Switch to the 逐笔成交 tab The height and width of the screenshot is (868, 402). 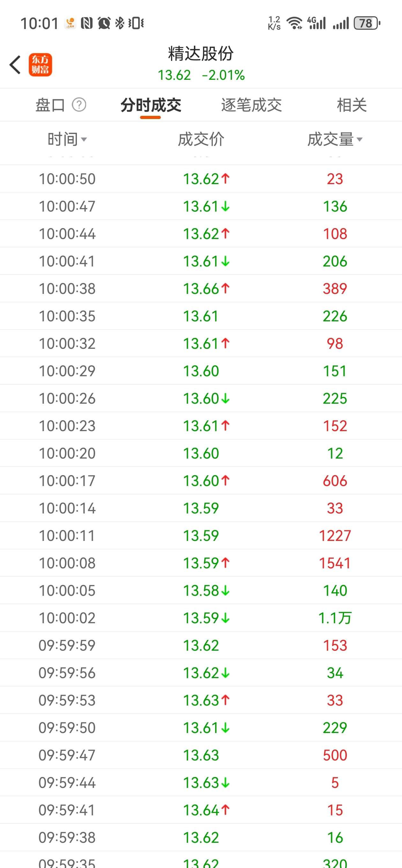click(251, 105)
